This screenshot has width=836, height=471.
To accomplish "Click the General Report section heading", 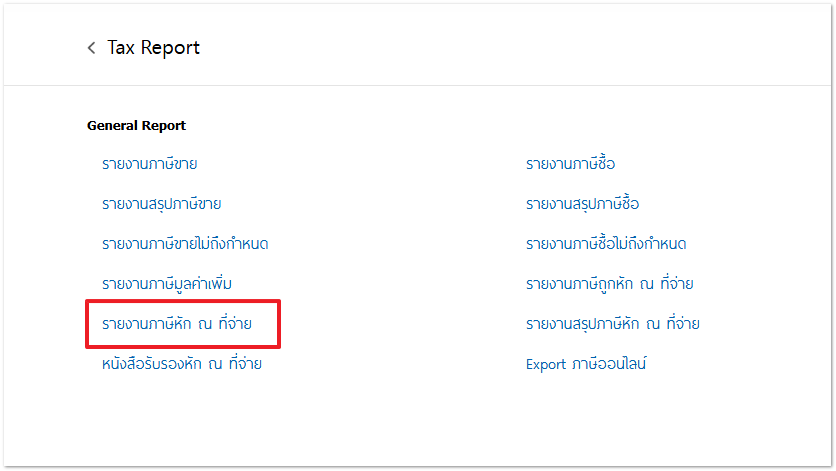I will click(x=136, y=126).
